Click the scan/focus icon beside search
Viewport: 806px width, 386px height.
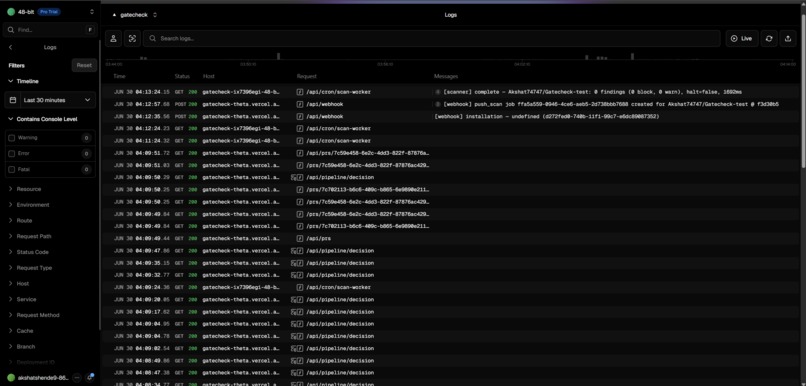pyautogui.click(x=132, y=39)
